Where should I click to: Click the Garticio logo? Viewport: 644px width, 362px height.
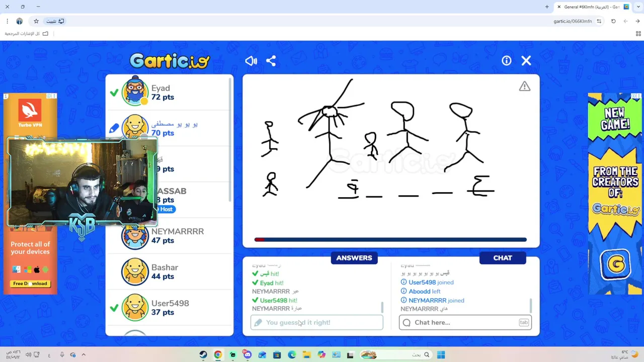(170, 61)
